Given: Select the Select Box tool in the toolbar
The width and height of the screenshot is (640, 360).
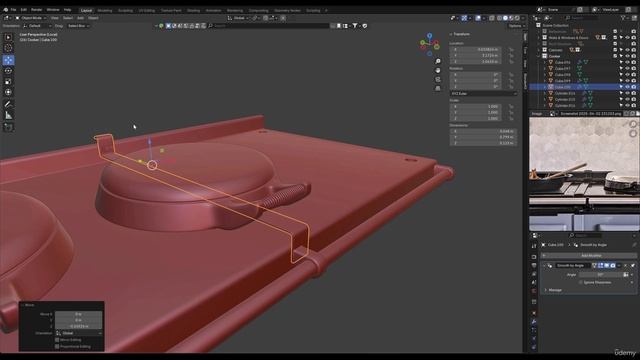Looking at the screenshot, I should click(x=8, y=37).
